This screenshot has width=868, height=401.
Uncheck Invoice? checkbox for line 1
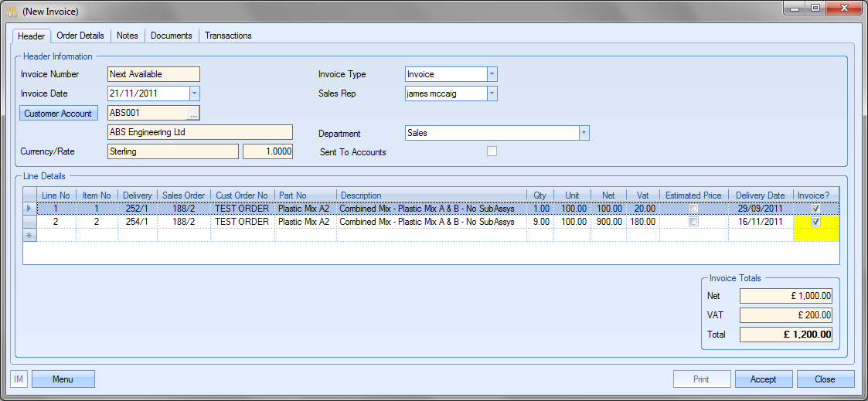point(816,209)
